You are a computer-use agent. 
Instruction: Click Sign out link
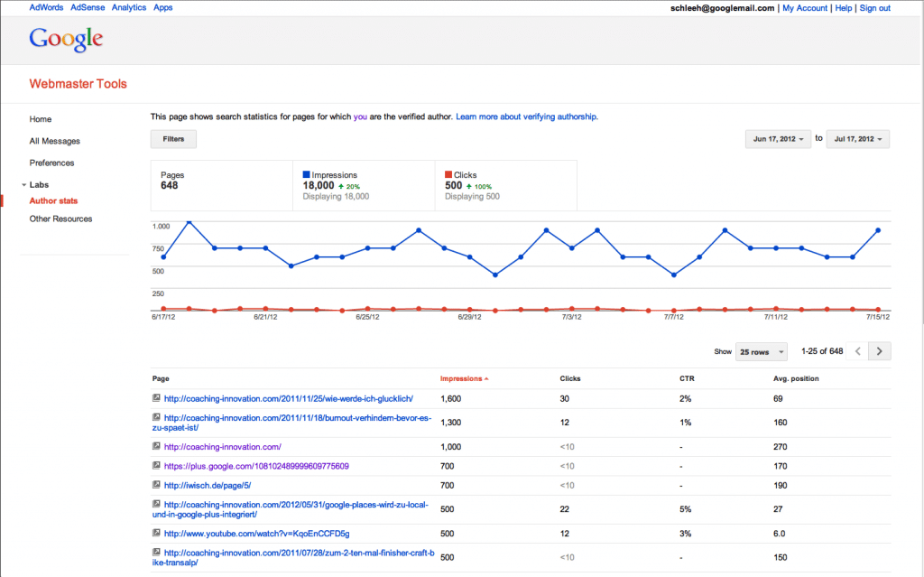point(875,8)
